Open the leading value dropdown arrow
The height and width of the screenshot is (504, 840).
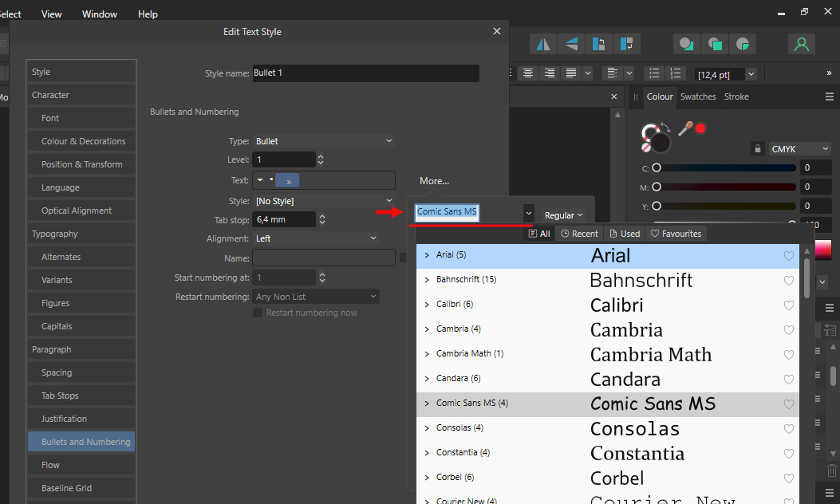(x=751, y=74)
